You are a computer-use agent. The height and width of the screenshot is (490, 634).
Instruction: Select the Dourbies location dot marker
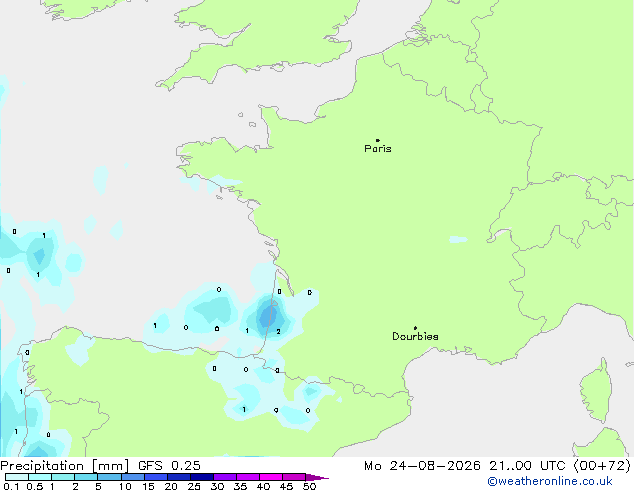(x=415, y=328)
